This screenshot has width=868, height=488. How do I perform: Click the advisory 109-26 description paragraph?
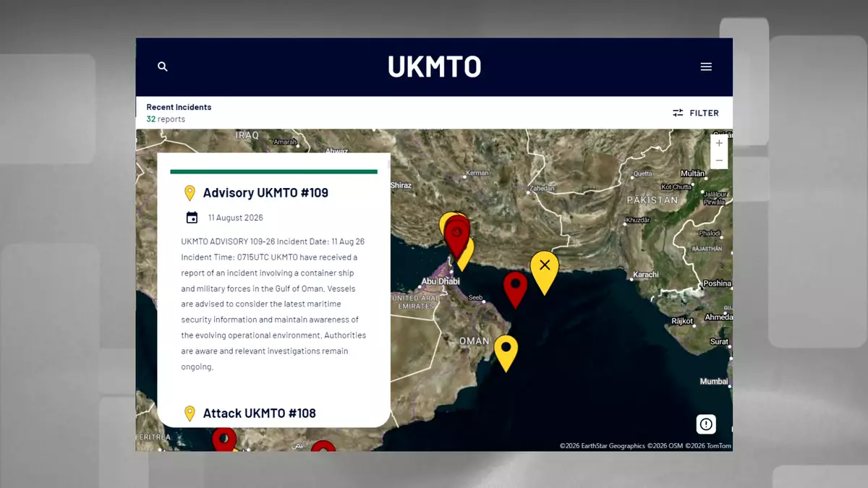(274, 304)
